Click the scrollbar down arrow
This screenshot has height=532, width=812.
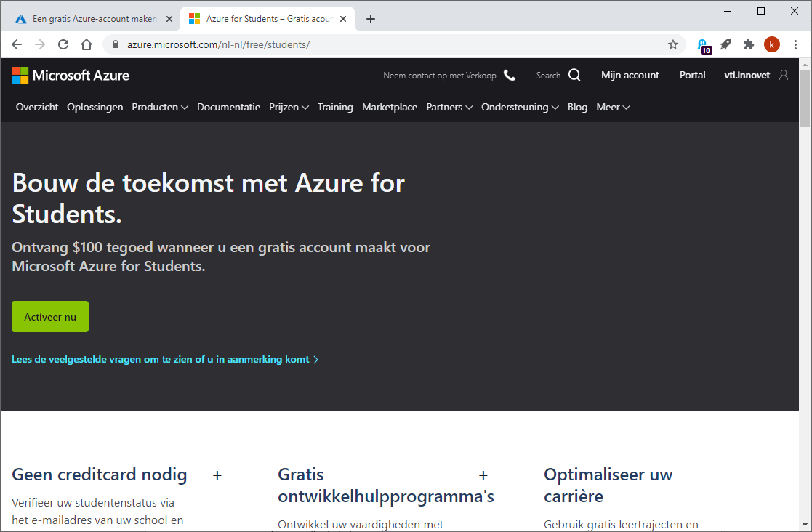pos(805,525)
